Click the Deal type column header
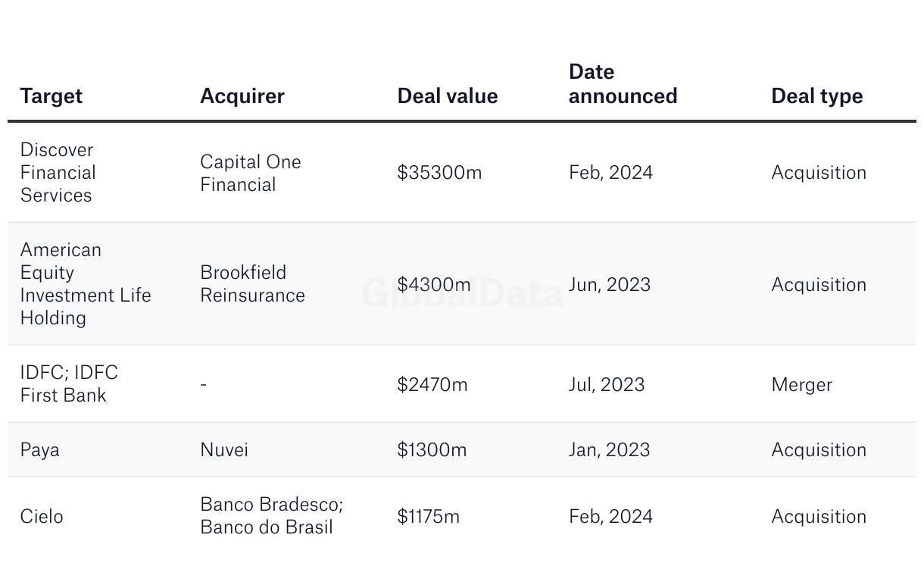 coord(817,96)
